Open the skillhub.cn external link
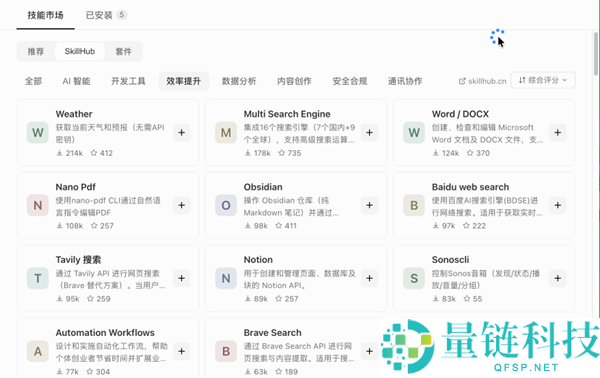Screen dimensions: 600x378 pyautogui.click(x=483, y=81)
